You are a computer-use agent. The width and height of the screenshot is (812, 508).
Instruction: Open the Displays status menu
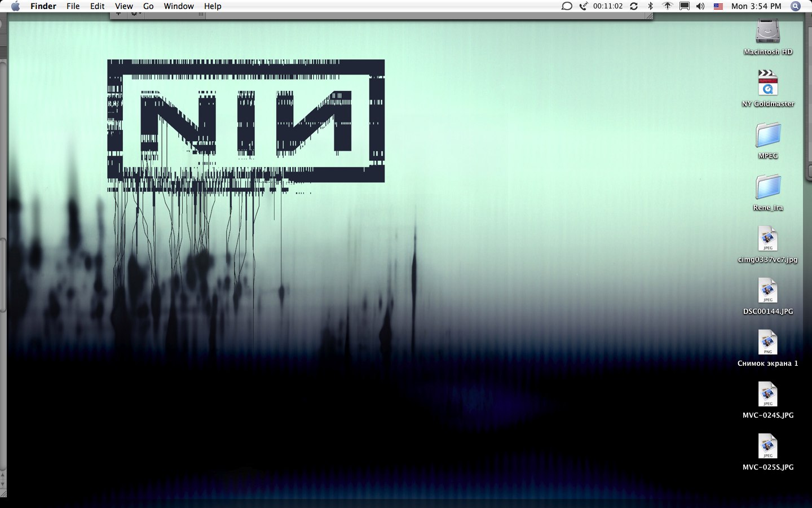(684, 6)
